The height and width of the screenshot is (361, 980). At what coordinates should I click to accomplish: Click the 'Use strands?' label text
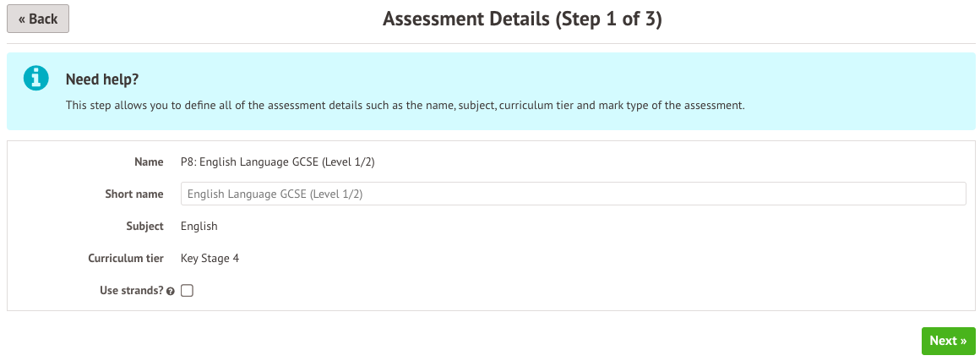[131, 290]
